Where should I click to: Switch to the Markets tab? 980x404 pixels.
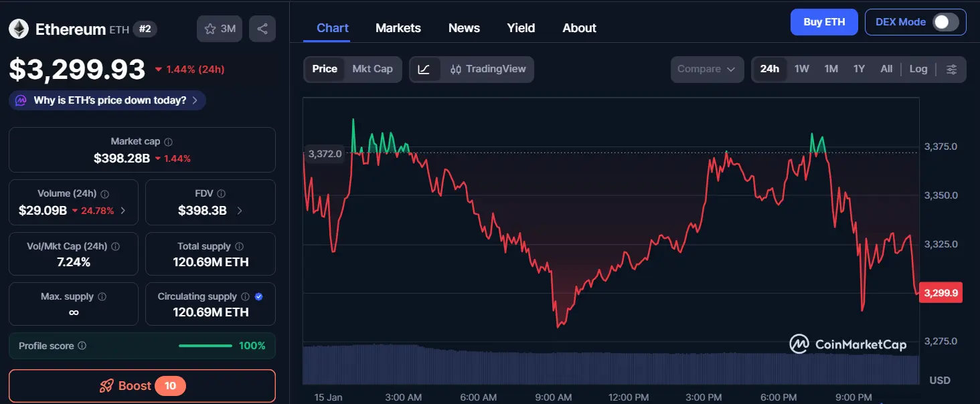tap(398, 27)
